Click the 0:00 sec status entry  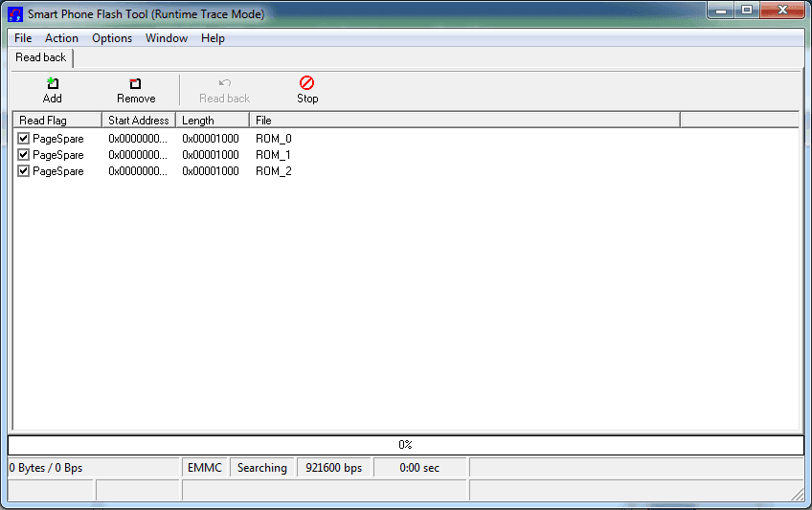click(x=419, y=468)
